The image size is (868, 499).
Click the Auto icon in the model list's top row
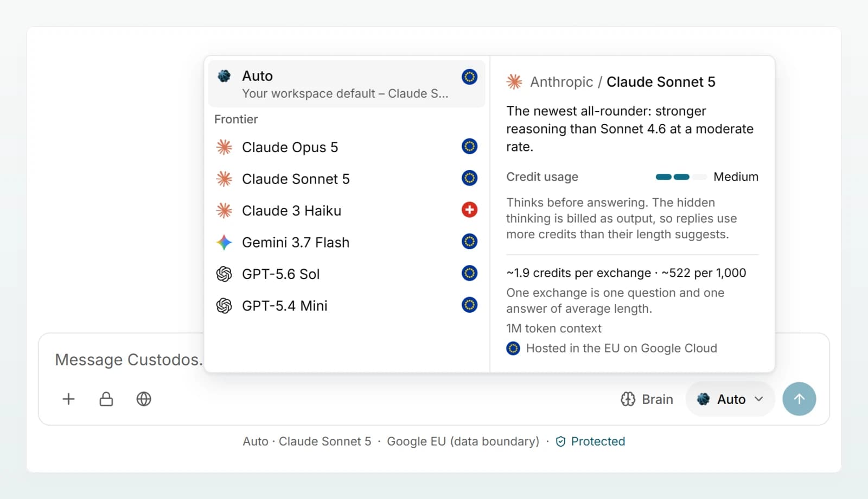224,76
